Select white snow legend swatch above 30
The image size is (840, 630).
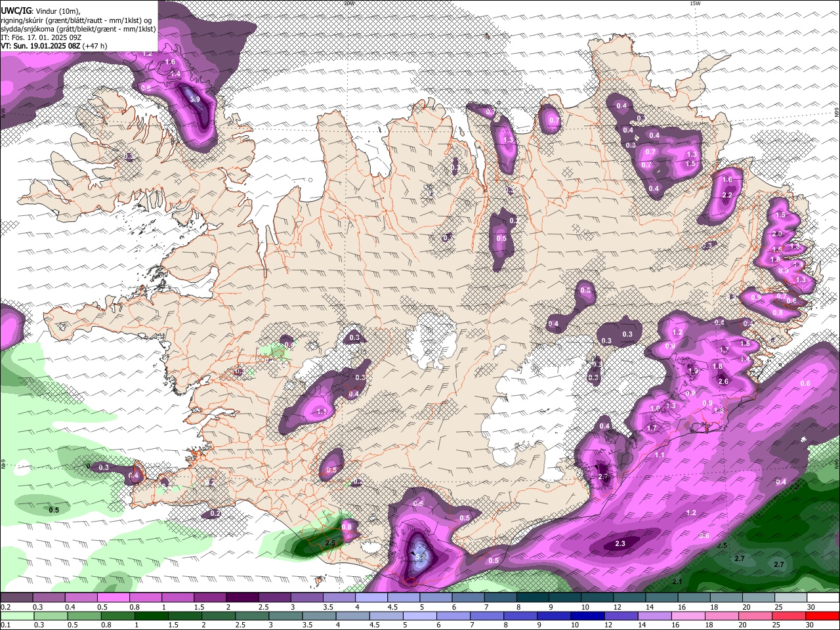click(x=823, y=598)
